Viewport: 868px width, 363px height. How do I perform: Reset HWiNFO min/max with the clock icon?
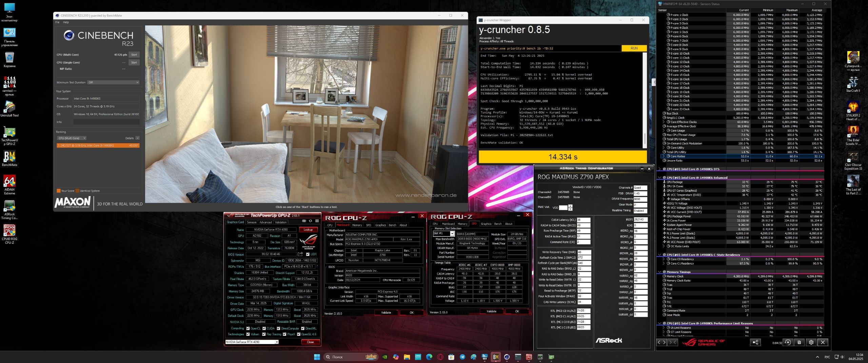[788, 342]
